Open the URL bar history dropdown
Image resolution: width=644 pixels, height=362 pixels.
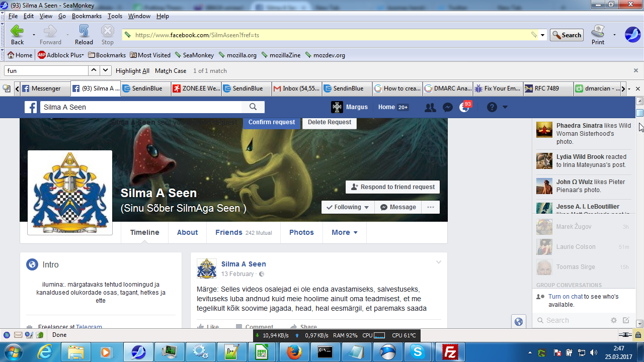[x=542, y=35]
